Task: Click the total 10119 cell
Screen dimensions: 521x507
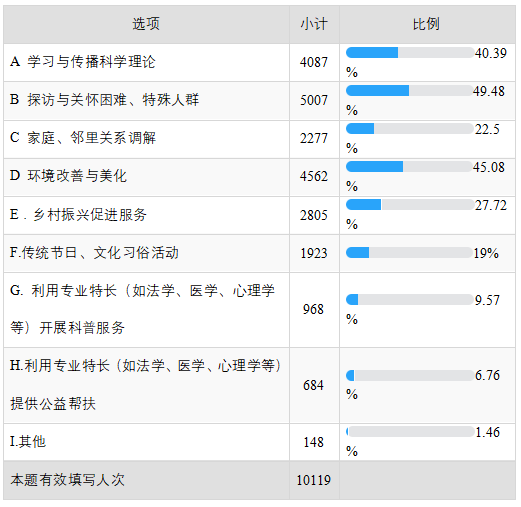Action: click(x=314, y=480)
